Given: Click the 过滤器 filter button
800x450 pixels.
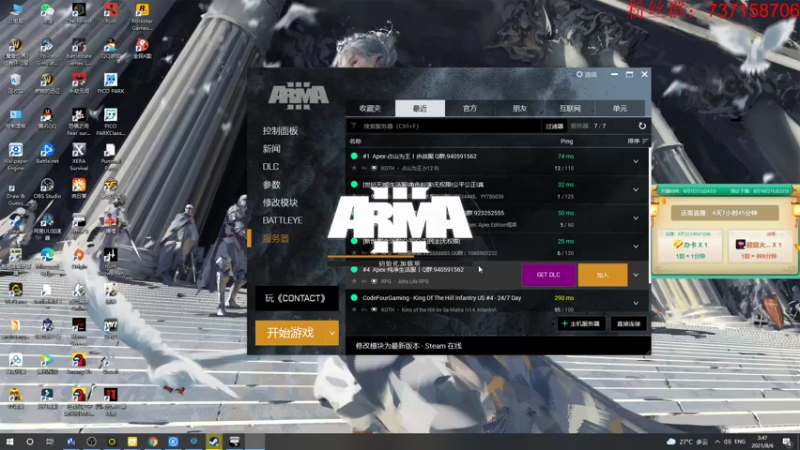Looking at the screenshot, I should coord(554,126).
